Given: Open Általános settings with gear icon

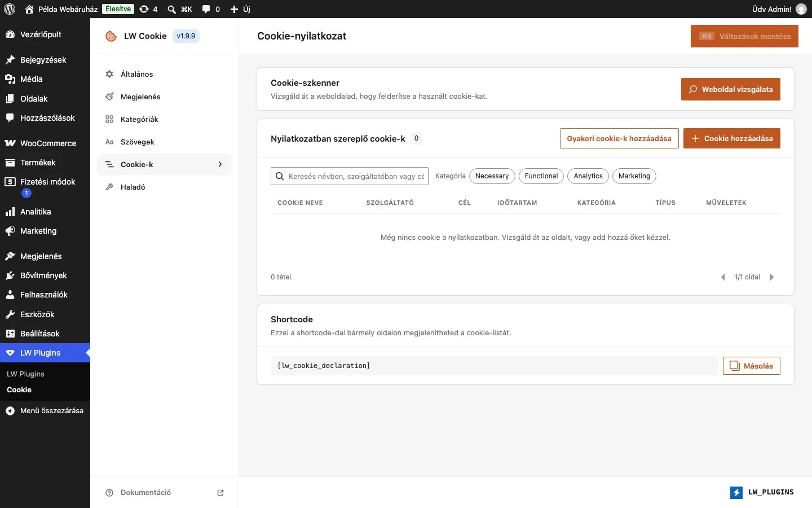Looking at the screenshot, I should coord(165,74).
